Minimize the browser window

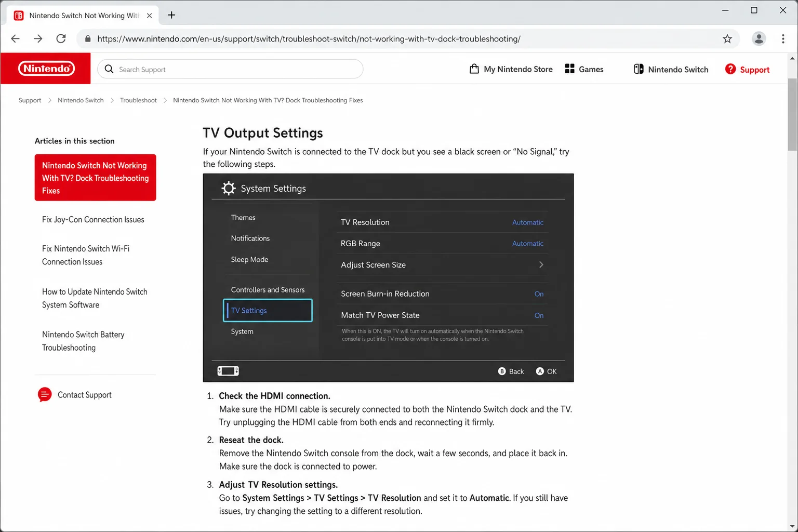[725, 10]
